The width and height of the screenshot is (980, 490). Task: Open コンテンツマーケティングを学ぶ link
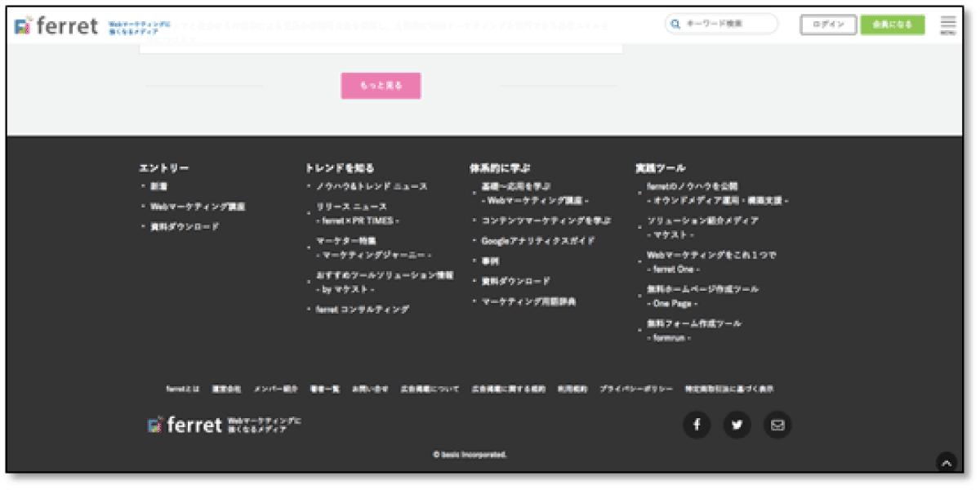(x=546, y=220)
